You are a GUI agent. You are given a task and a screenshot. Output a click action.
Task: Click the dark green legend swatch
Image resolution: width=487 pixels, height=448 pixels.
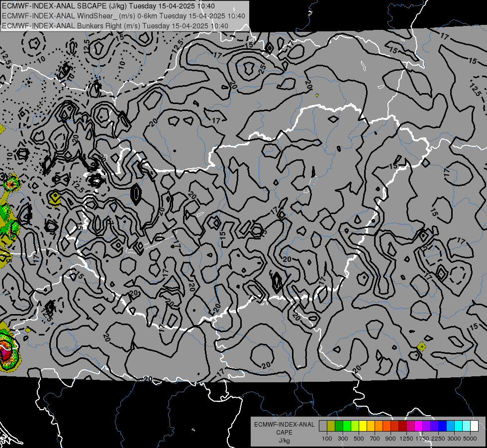[339, 426]
